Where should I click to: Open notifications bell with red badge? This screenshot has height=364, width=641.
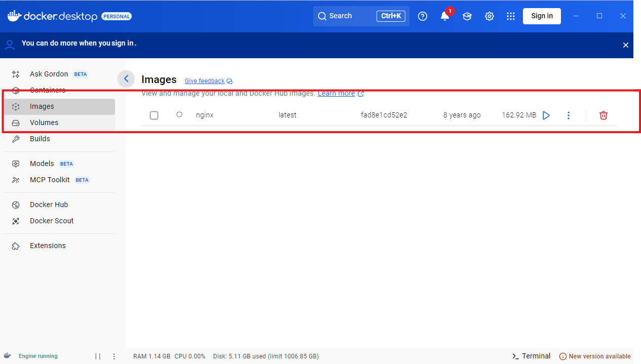pyautogui.click(x=445, y=16)
